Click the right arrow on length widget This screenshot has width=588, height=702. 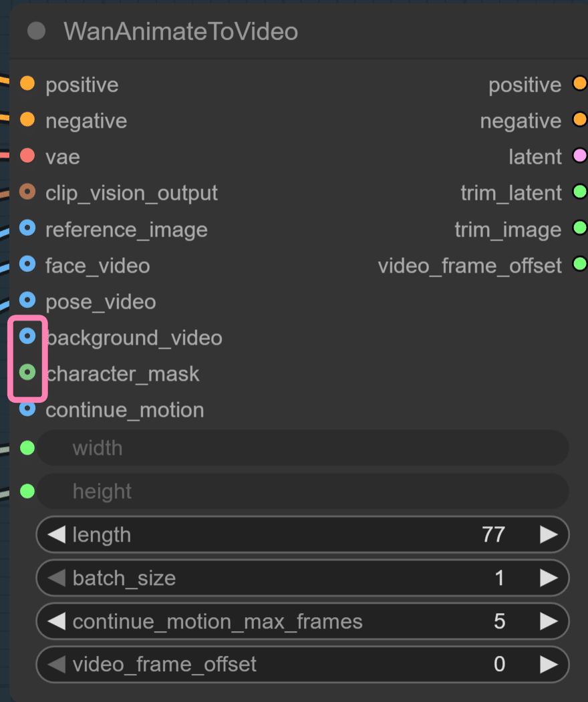549,534
